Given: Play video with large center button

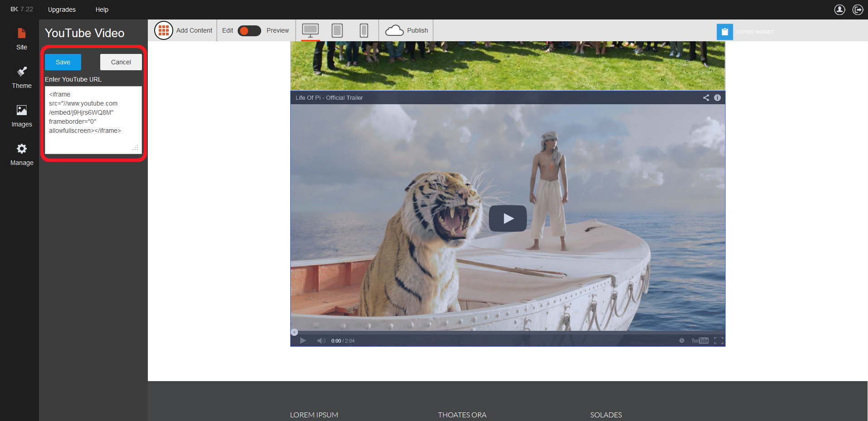Looking at the screenshot, I should [x=508, y=218].
